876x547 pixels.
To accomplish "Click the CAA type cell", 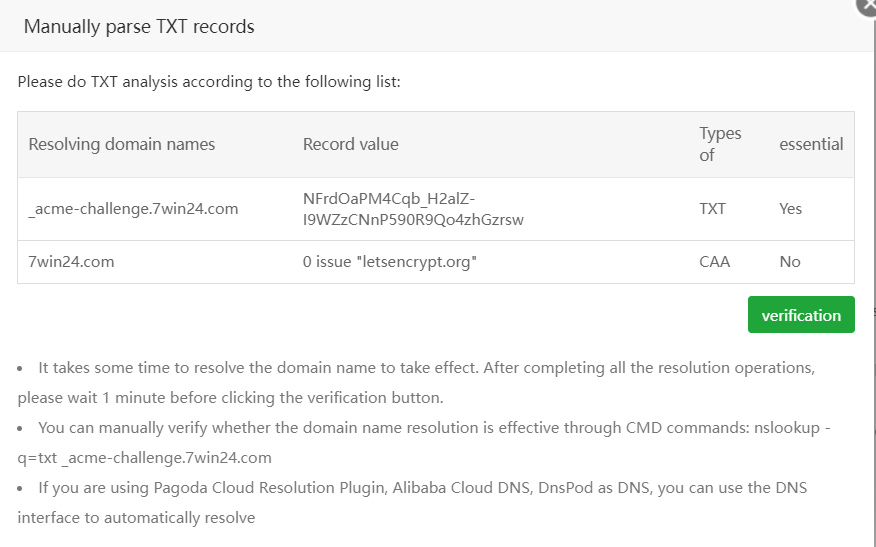I will [x=714, y=262].
